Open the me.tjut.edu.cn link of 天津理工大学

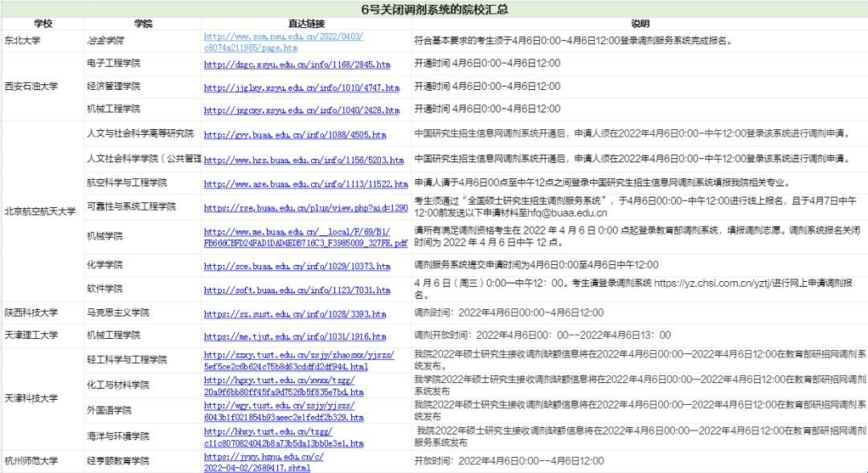pos(294,337)
